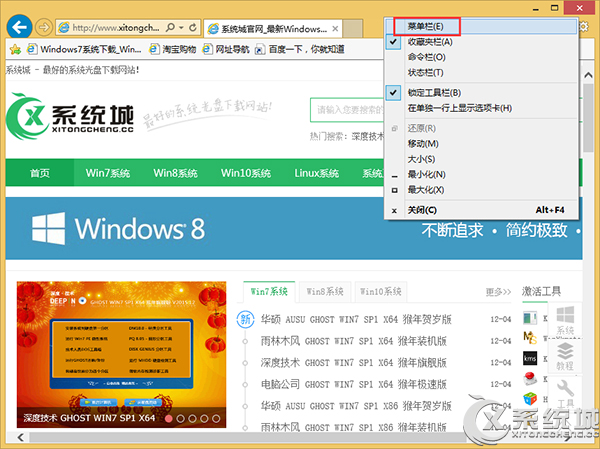The image size is (600, 449).
Task: Select the first pink carousel dot
Action: point(168,419)
